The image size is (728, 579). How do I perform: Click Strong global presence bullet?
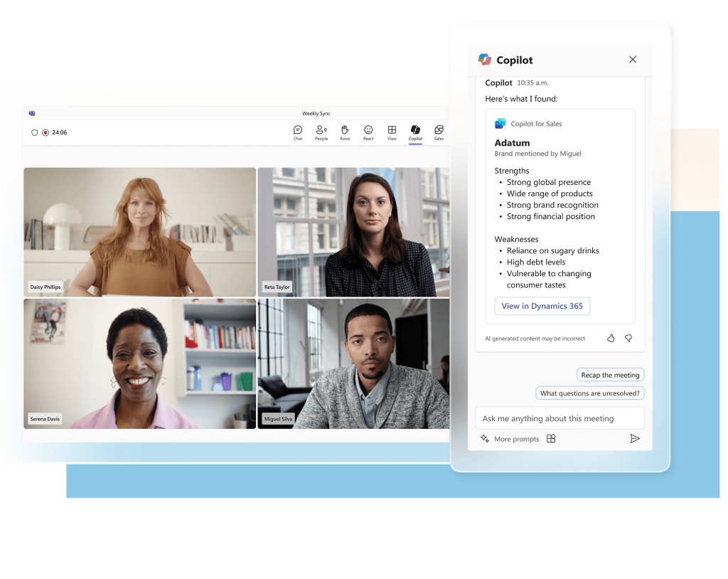pyautogui.click(x=549, y=182)
